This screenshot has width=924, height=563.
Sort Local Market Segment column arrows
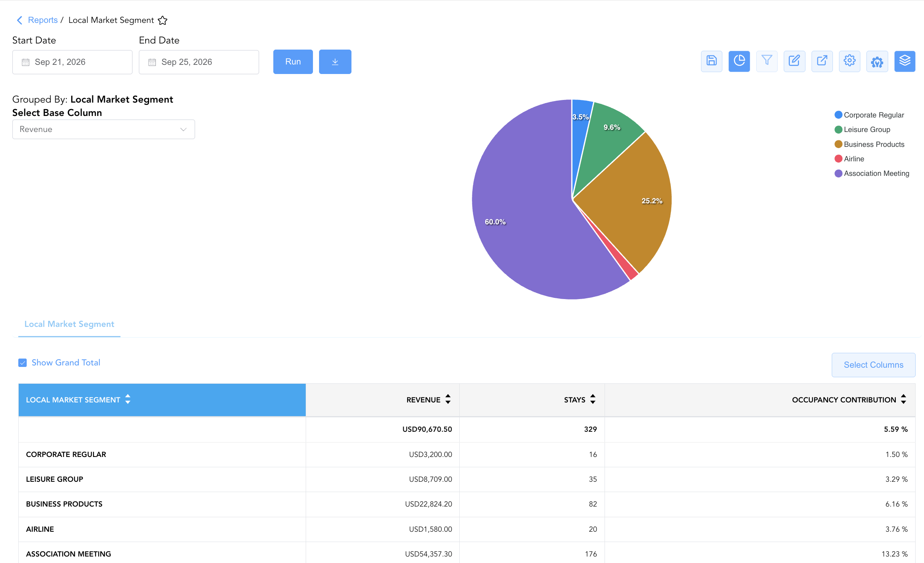tap(128, 399)
